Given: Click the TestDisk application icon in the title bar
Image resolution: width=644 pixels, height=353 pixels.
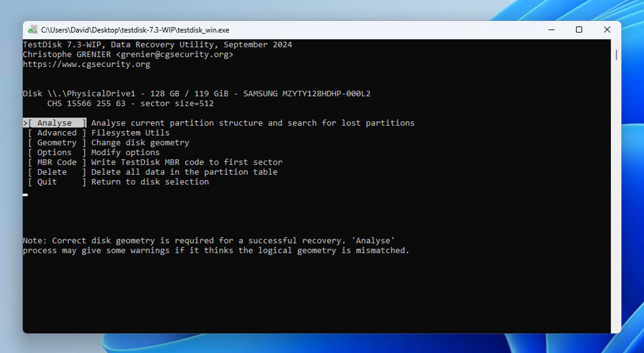Looking at the screenshot, I should click(x=32, y=29).
